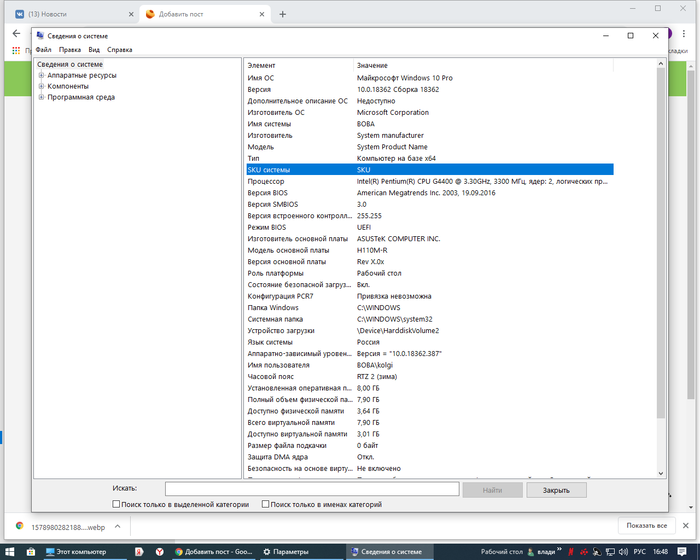Enable Поиск только в выделенной категории checkbox
Image resolution: width=700 pixels, height=560 pixels.
[x=116, y=504]
